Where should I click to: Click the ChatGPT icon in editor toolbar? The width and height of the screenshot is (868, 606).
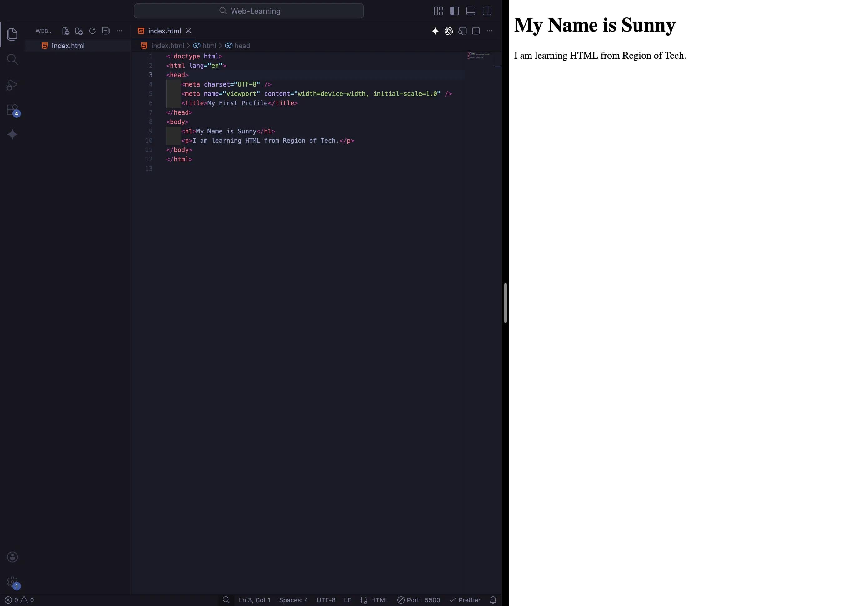coord(449,31)
